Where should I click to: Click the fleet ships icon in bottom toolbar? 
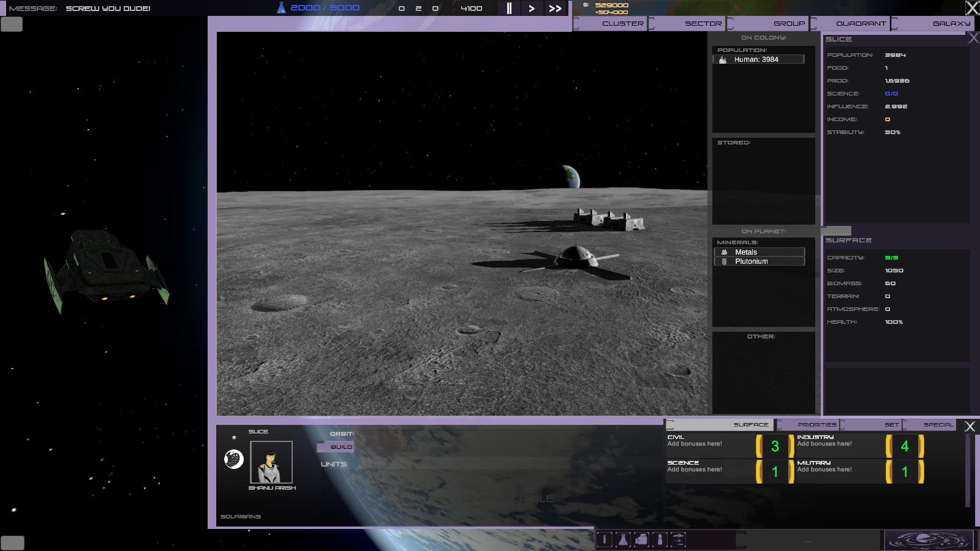678,539
